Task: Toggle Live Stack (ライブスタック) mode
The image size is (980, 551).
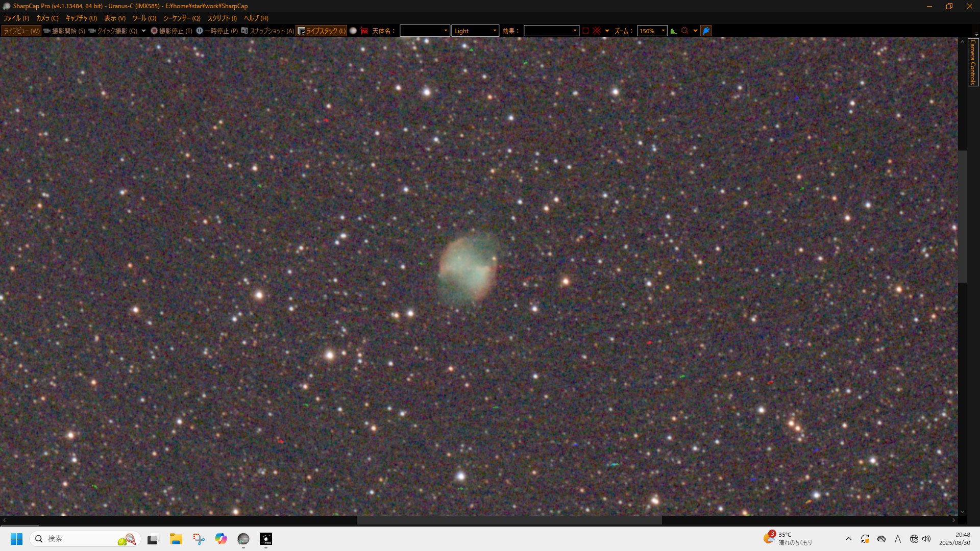Action: [x=322, y=31]
